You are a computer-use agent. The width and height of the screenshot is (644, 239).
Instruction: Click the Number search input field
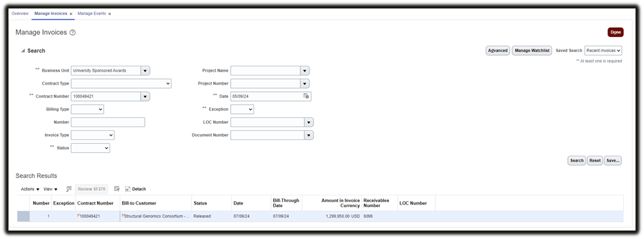tap(108, 122)
